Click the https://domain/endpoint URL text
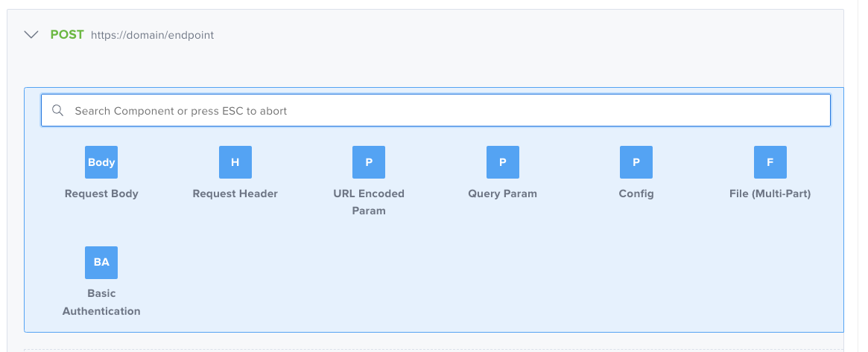868x352 pixels. (152, 35)
